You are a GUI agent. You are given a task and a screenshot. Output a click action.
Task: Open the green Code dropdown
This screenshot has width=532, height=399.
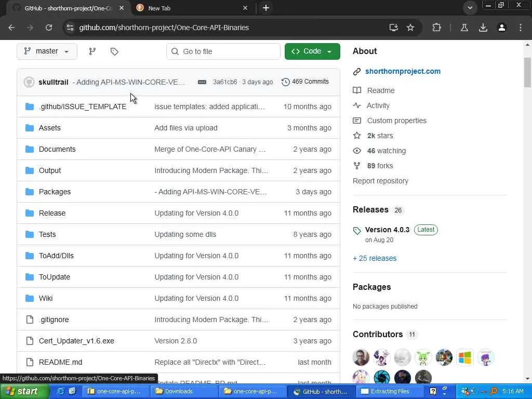312,51
